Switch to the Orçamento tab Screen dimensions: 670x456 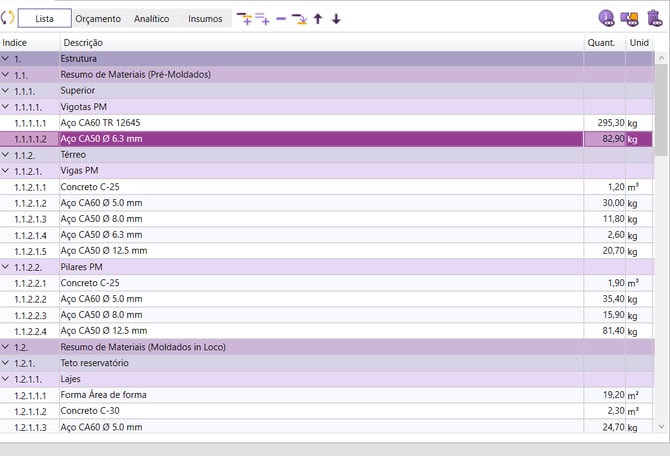point(98,18)
